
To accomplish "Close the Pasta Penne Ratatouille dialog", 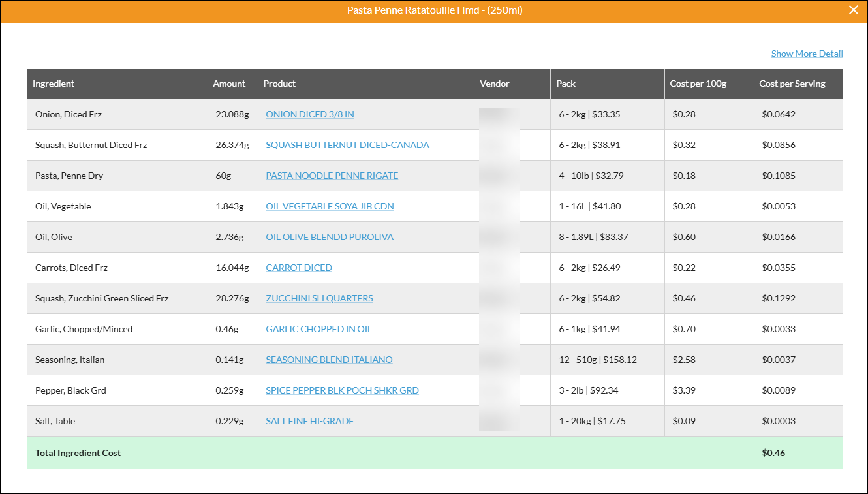I will click(x=853, y=10).
